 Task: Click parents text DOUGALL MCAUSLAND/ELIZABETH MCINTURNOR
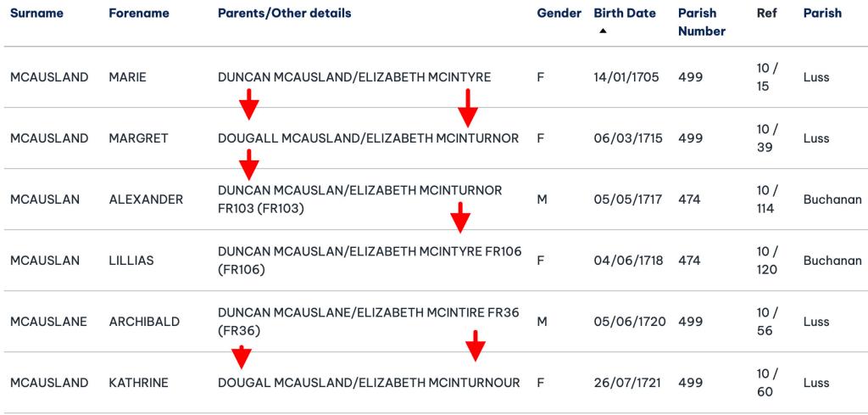368,138
